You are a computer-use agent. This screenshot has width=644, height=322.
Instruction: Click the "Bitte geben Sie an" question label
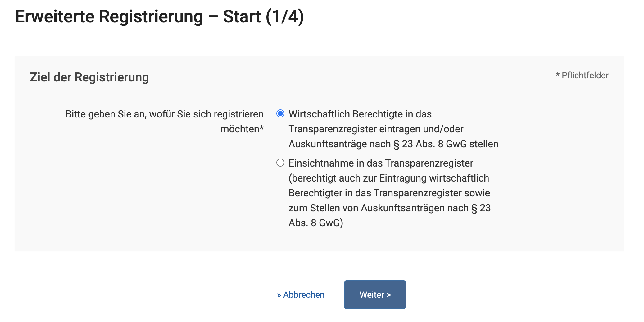[164, 114]
